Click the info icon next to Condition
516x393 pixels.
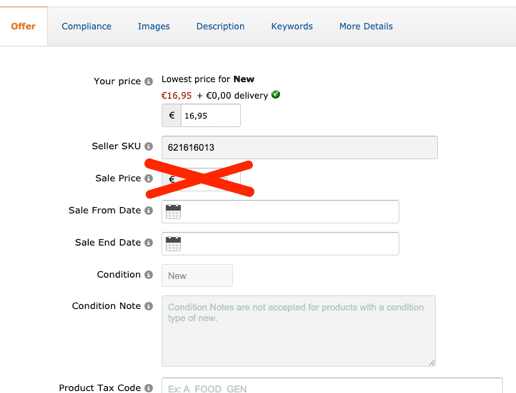149,275
